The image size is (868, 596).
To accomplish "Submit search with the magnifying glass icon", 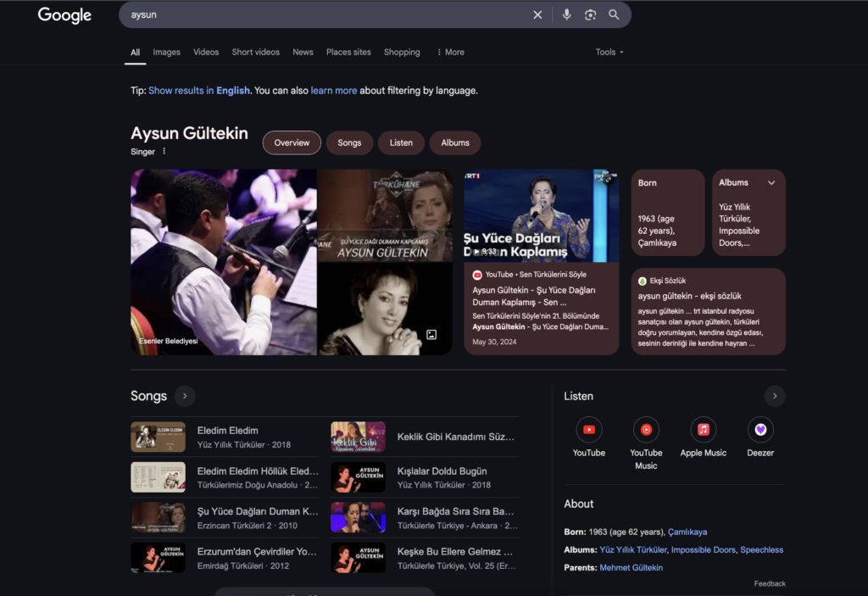I will pyautogui.click(x=614, y=15).
